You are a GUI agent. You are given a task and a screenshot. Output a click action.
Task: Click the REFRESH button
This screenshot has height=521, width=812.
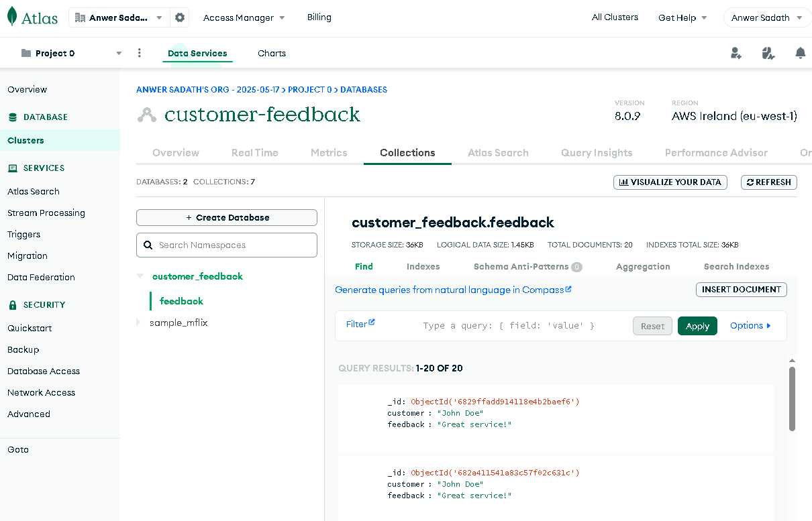tap(769, 182)
